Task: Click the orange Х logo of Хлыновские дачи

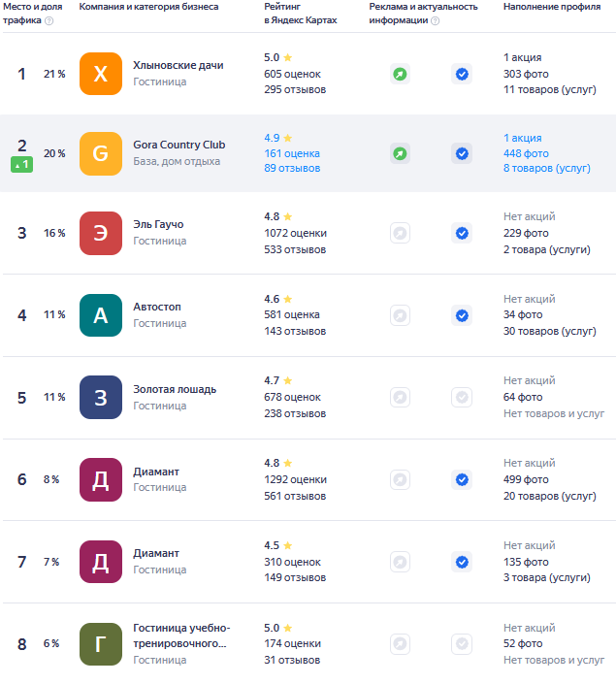Action: pyautogui.click(x=101, y=74)
